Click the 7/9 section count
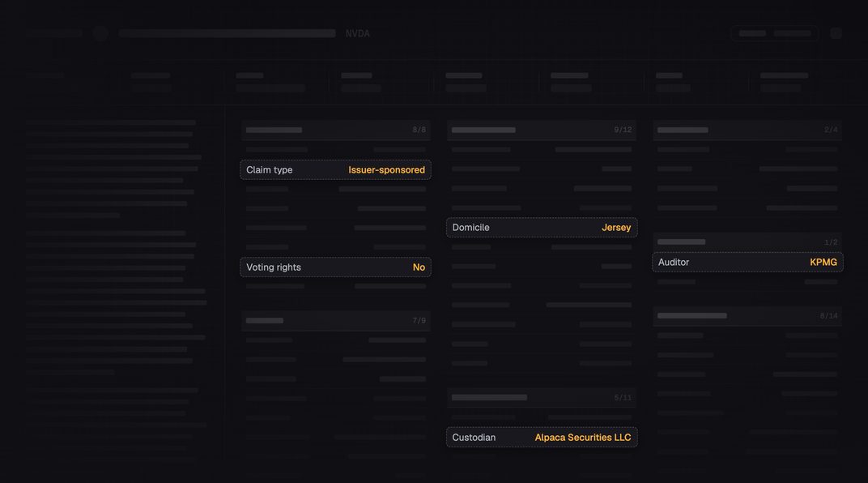 click(x=419, y=321)
